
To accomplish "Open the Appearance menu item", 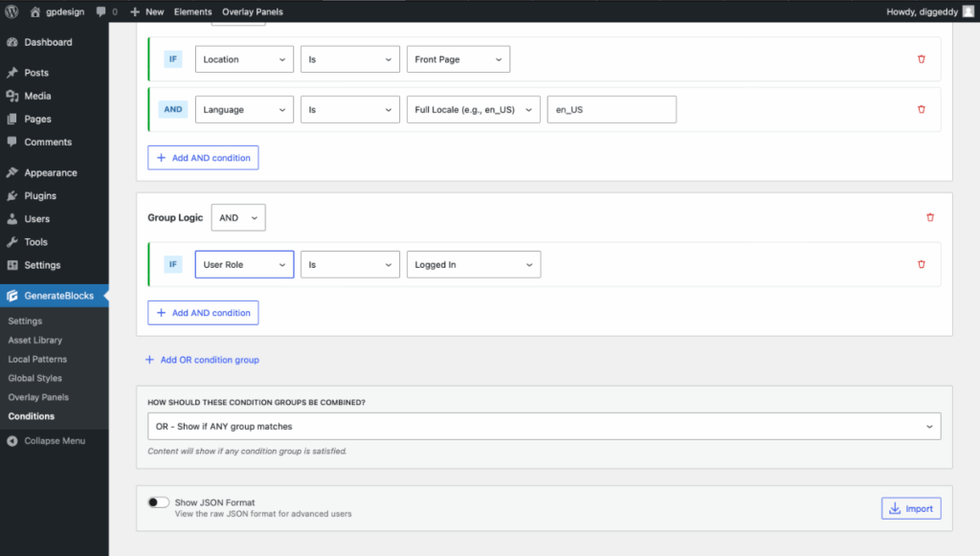I will 51,172.
